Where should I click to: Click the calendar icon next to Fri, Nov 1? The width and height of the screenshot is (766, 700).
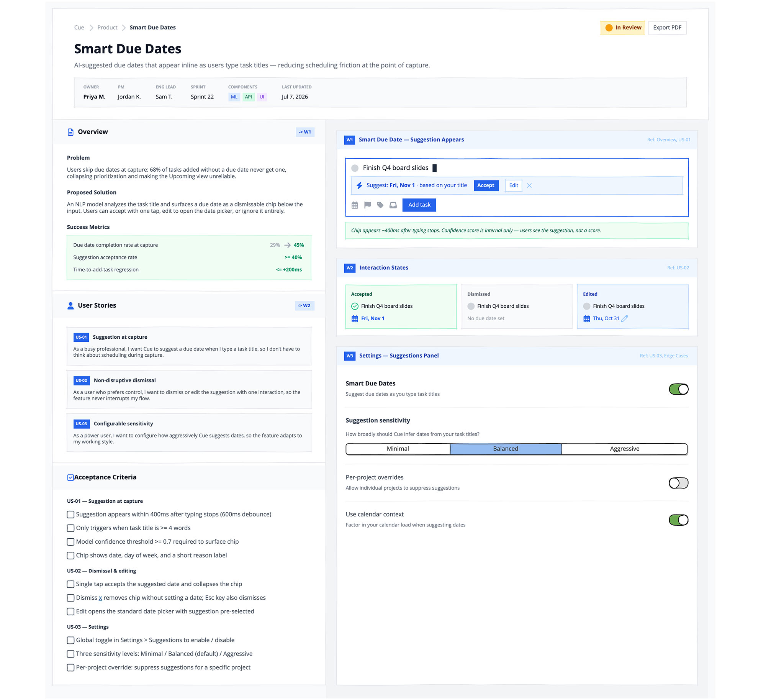point(355,319)
